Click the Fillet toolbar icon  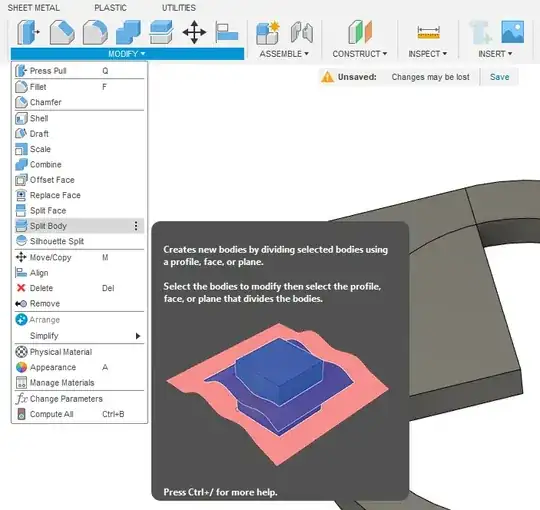(95, 32)
